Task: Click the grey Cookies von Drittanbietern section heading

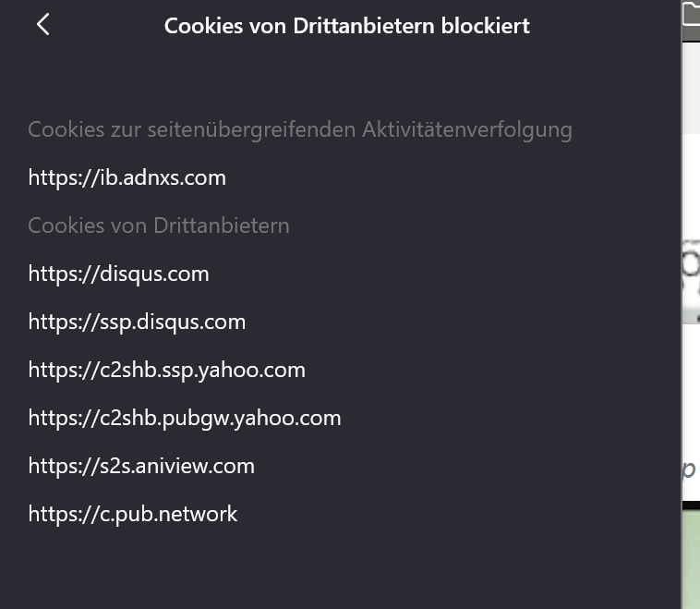Action: pos(159,225)
